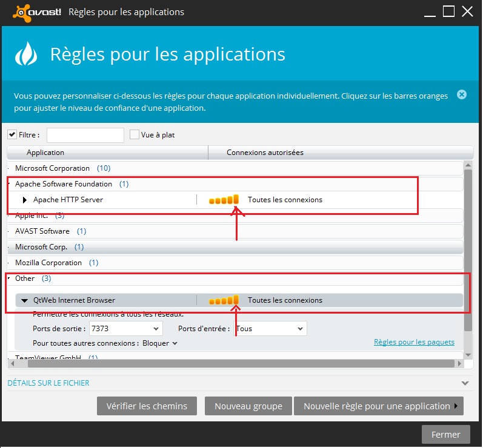Dismiss the blue info banner with X icon
This screenshot has height=448, width=483.
pyautogui.click(x=461, y=94)
